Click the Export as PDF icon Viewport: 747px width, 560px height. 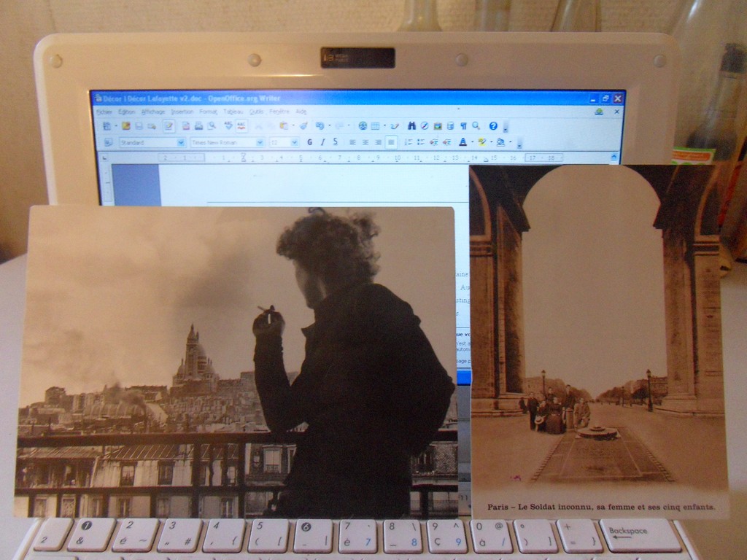coord(186,126)
